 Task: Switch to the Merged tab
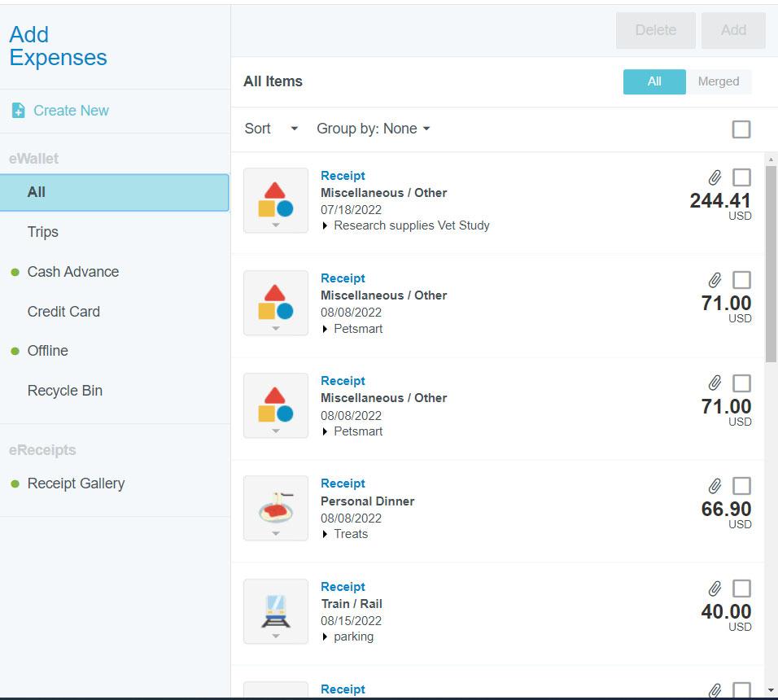tap(719, 81)
